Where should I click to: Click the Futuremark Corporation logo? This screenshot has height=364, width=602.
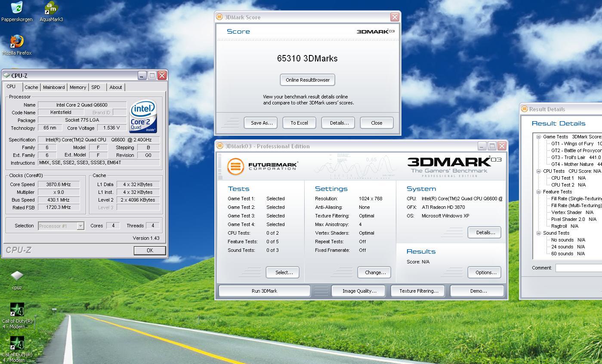click(x=262, y=166)
